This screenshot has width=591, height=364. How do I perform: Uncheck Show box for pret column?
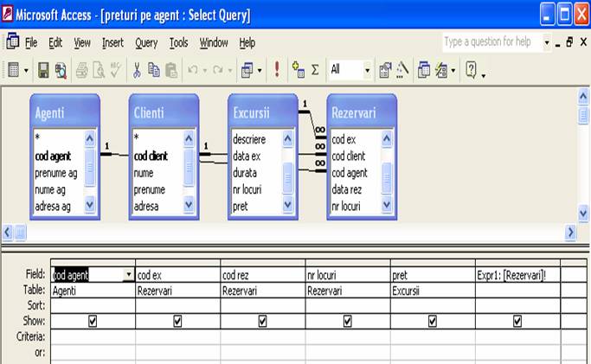[433, 321]
